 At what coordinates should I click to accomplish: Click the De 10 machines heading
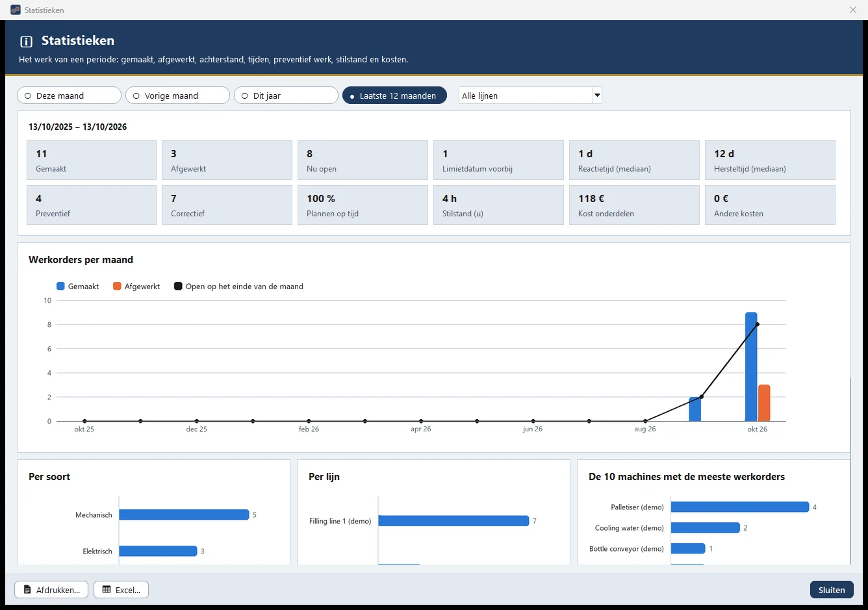(x=687, y=477)
